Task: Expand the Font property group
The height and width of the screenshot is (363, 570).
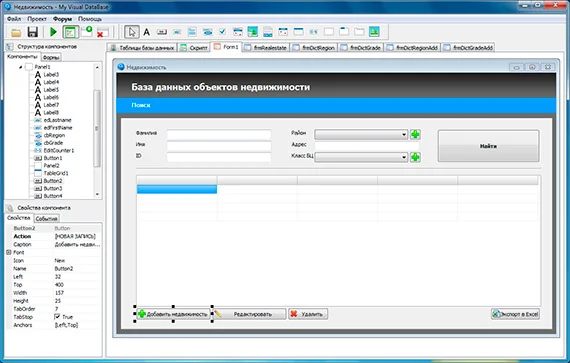Action: [x=9, y=252]
